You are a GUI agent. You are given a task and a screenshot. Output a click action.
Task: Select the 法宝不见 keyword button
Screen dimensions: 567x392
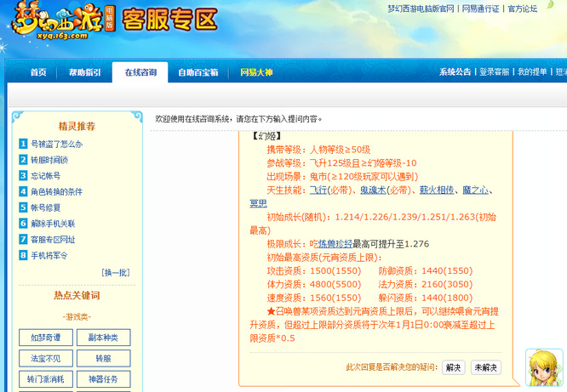pyautogui.click(x=46, y=358)
